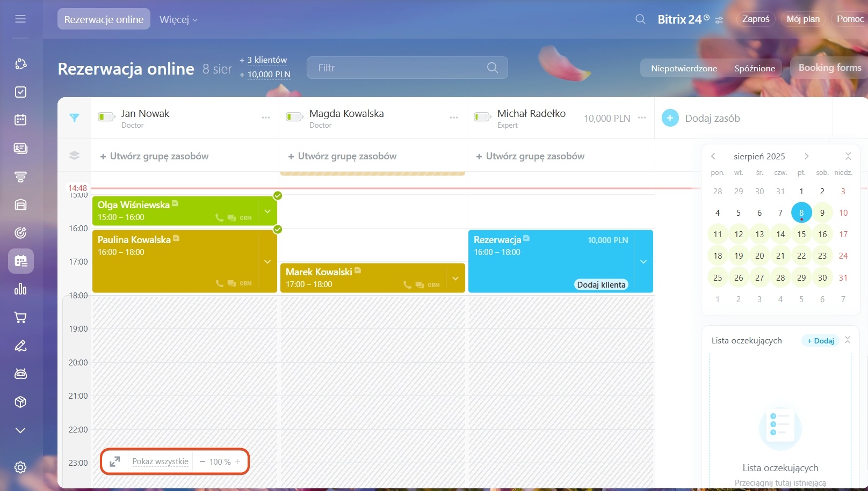
Task: Toggle Michał Radełko workload indicator
Action: pyautogui.click(x=482, y=117)
